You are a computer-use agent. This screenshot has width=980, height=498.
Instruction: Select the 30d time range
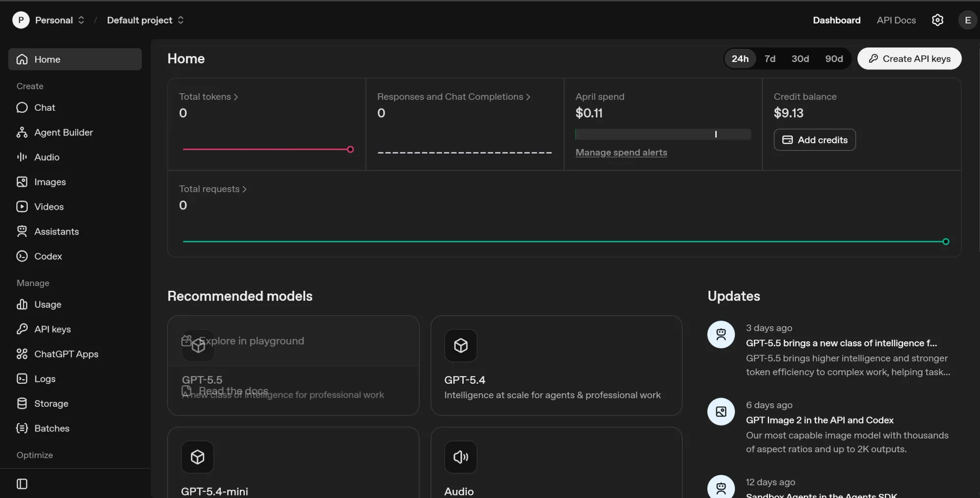[800, 59]
